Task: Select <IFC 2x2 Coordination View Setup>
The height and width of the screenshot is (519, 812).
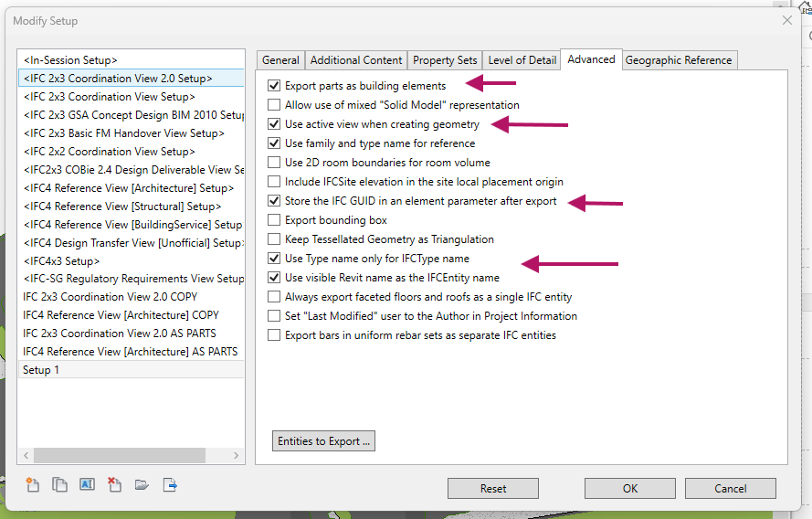Action: (x=131, y=152)
